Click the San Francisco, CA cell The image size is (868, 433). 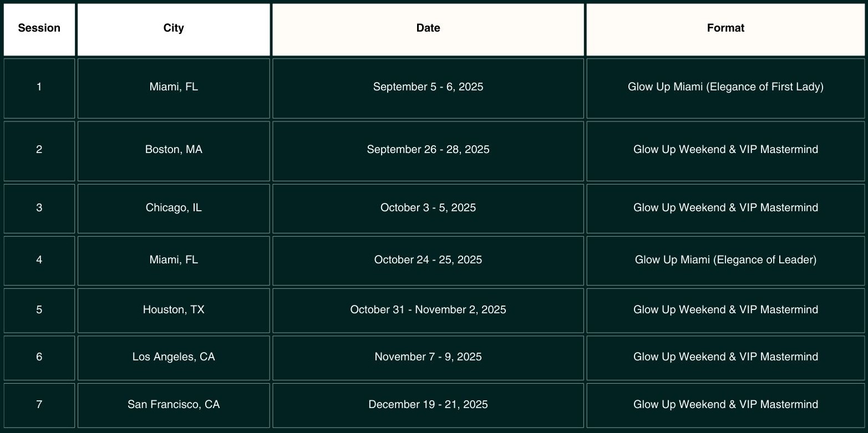(x=174, y=405)
